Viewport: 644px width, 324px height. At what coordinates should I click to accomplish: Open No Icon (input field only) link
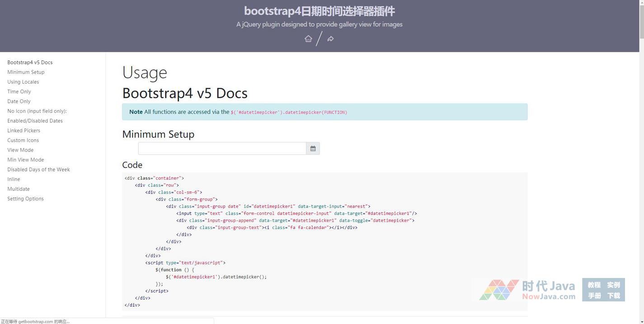click(x=37, y=111)
